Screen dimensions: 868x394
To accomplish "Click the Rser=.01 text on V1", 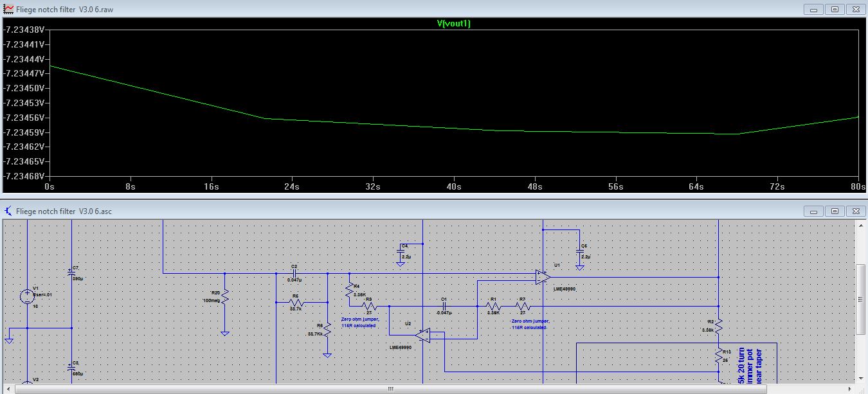I will [41, 294].
